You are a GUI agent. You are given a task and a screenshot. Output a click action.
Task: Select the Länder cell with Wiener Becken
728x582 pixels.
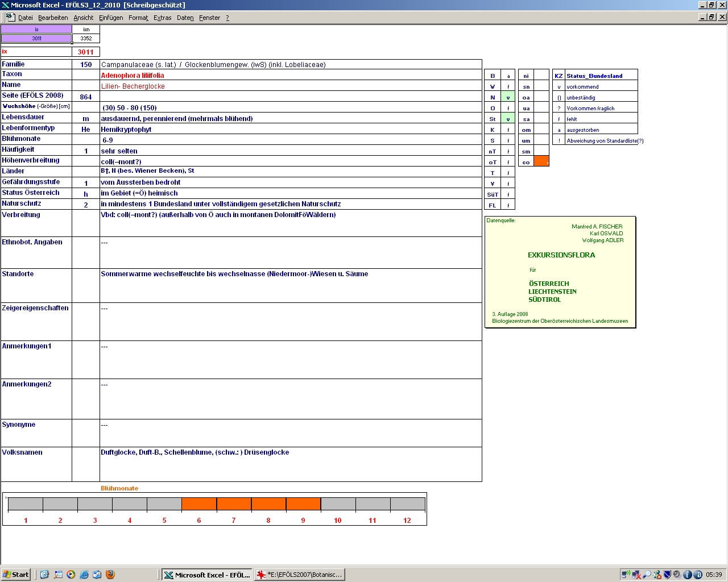(x=291, y=171)
